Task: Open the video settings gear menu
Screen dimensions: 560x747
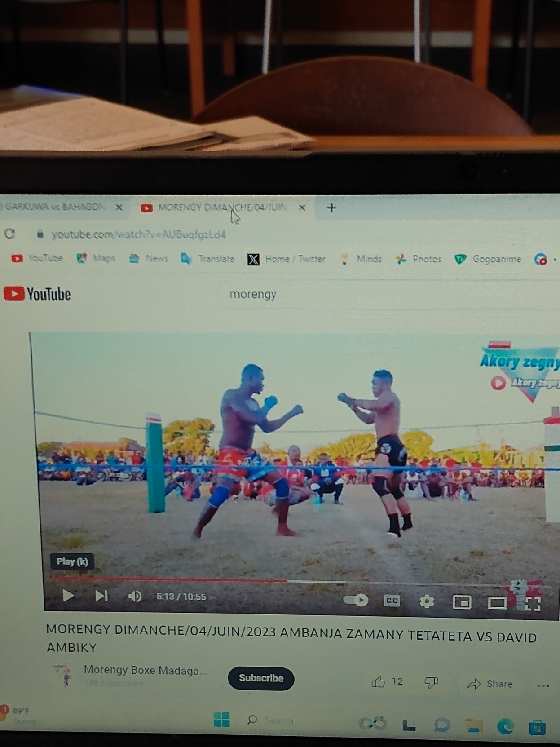Action: click(x=427, y=601)
